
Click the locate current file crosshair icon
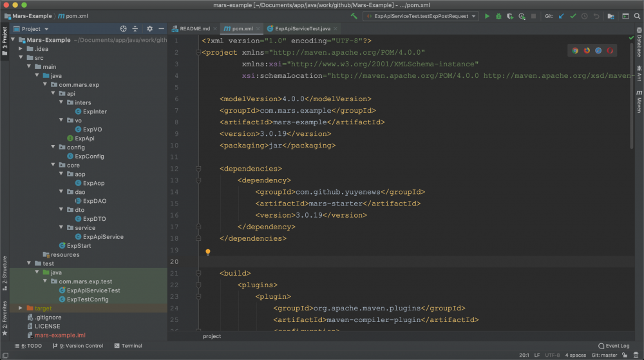[124, 29]
